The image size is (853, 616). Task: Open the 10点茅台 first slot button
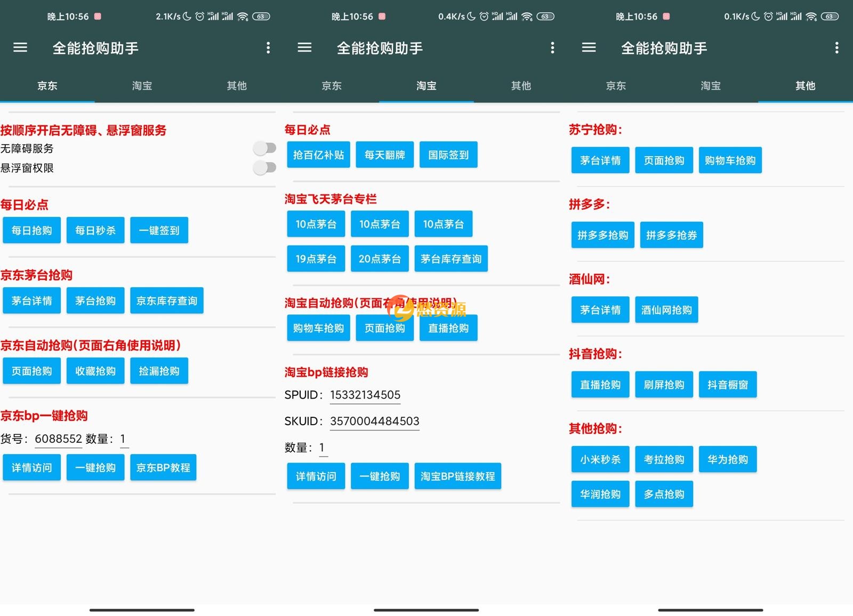coord(316,224)
